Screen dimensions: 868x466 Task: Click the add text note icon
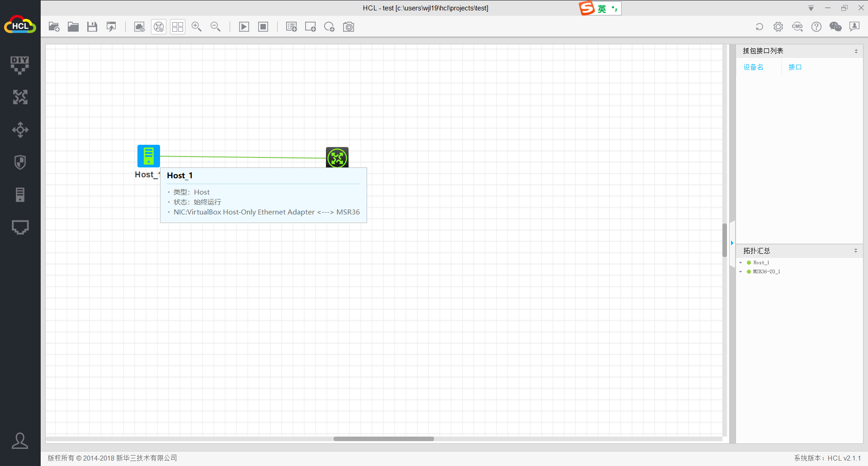pyautogui.click(x=292, y=27)
